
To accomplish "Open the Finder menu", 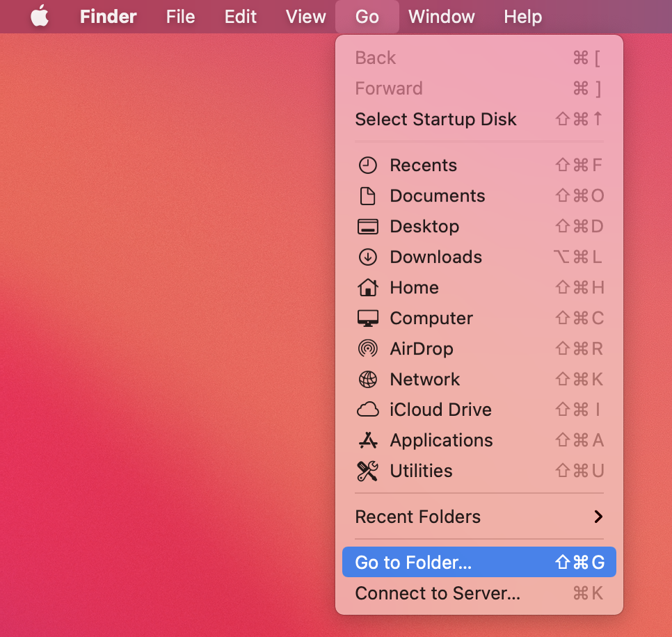I will (x=108, y=17).
